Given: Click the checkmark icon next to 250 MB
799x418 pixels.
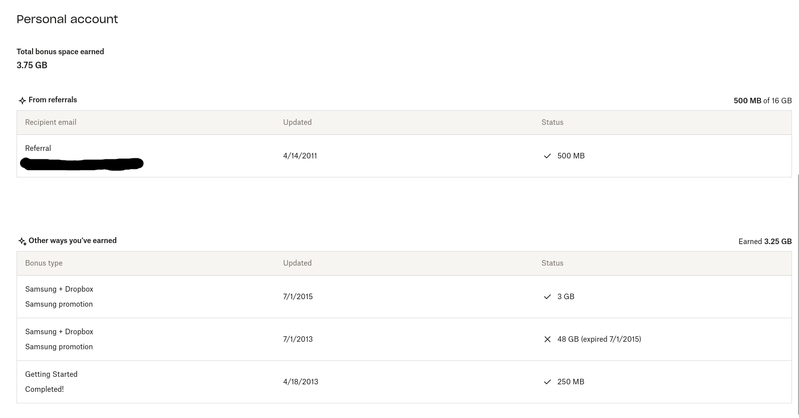Looking at the screenshot, I should [x=547, y=382].
